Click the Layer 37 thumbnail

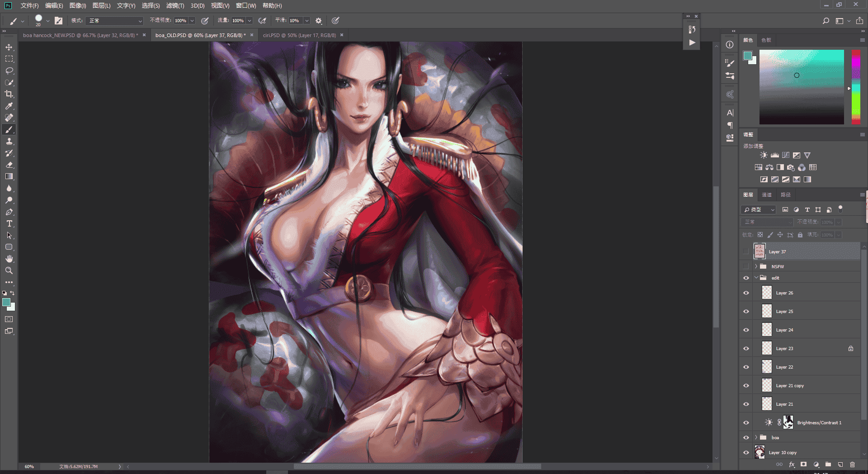click(x=759, y=251)
